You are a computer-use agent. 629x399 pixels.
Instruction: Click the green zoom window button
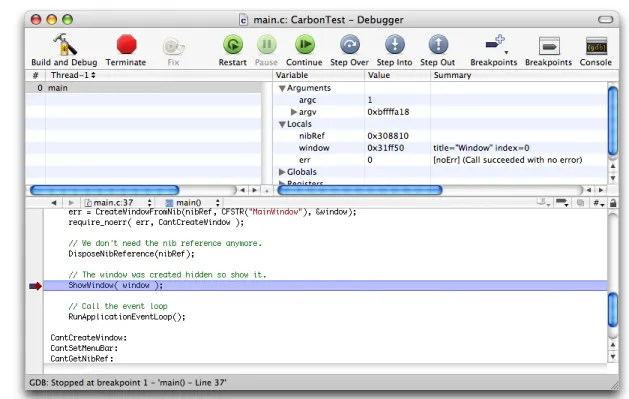(x=67, y=19)
